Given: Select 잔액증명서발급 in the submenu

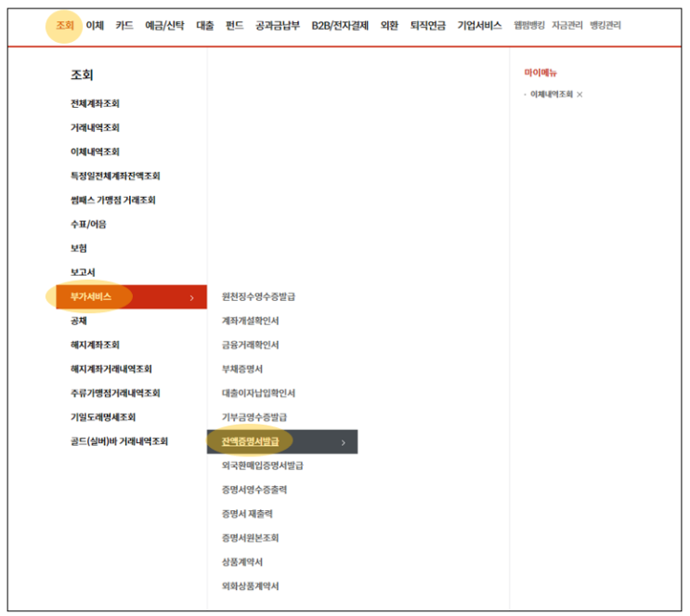Looking at the screenshot, I should click(282, 441).
